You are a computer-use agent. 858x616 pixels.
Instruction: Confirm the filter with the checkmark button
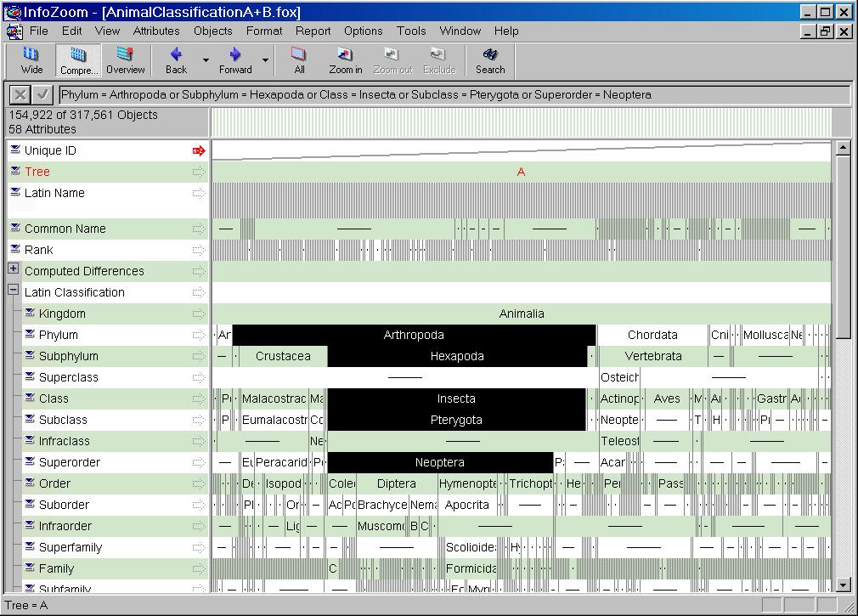pyautogui.click(x=42, y=94)
